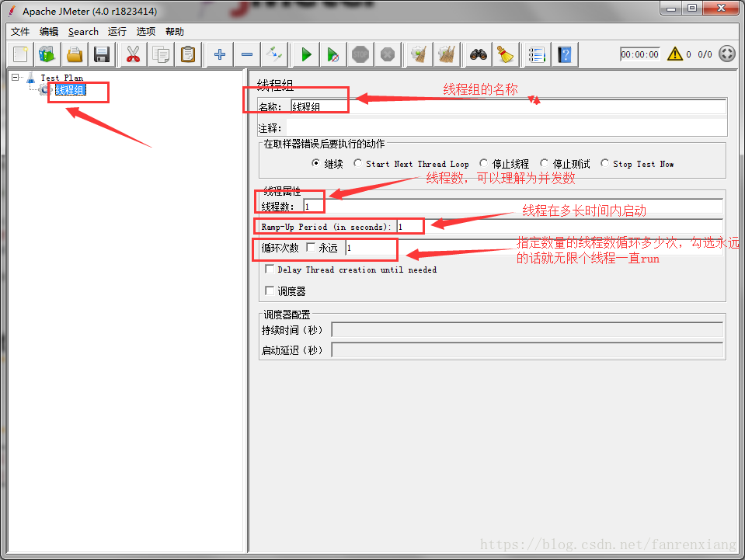Image resolution: width=745 pixels, height=560 pixels.
Task: Click the 注释 comment input field
Action: point(507,128)
